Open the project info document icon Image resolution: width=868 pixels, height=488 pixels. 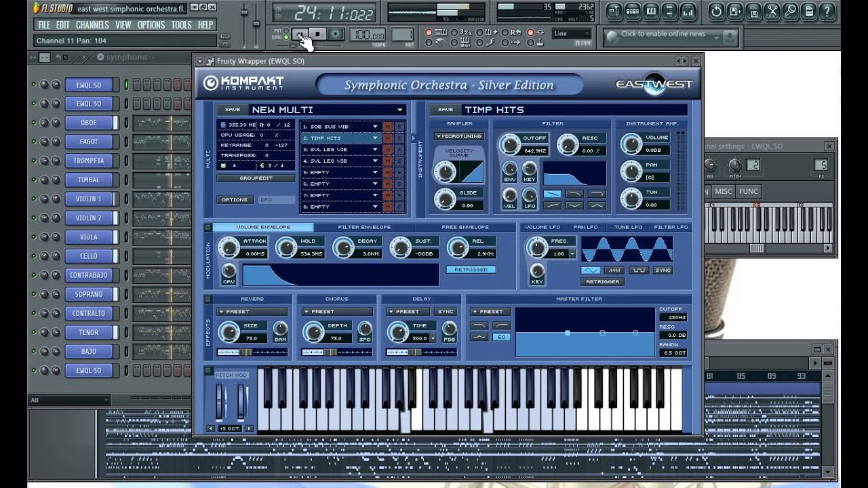(x=808, y=11)
